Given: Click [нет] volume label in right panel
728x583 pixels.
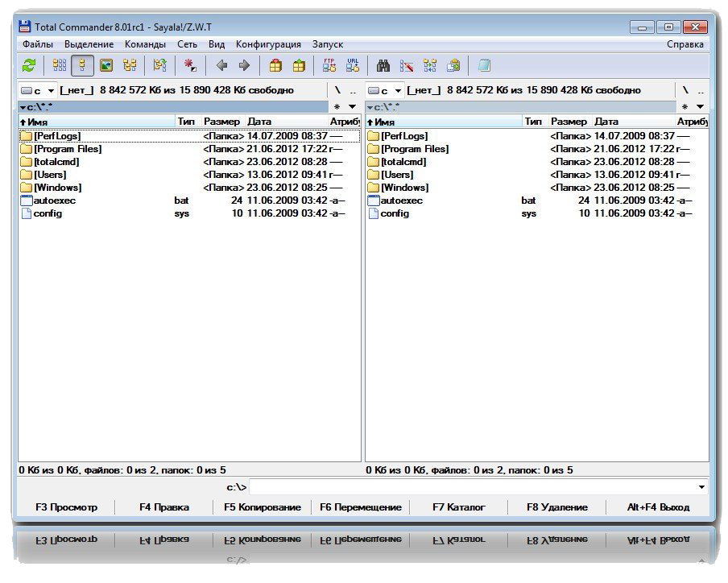Looking at the screenshot, I should pyautogui.click(x=424, y=90).
